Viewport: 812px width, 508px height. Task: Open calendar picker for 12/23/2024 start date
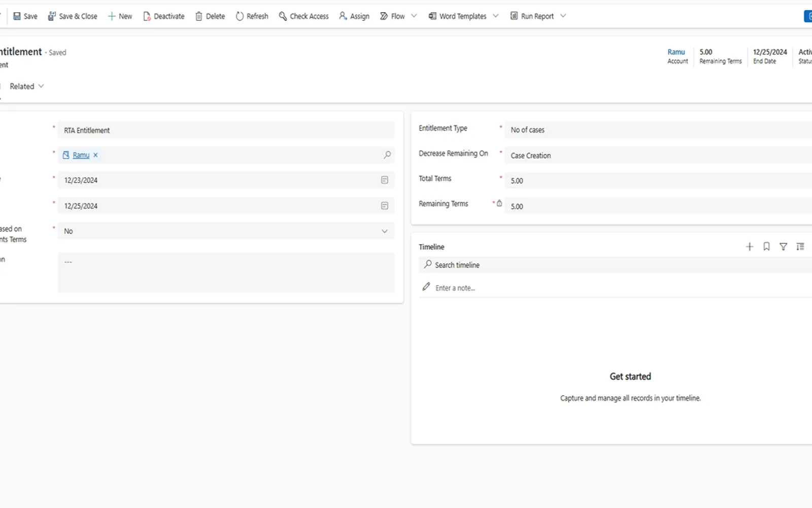point(385,180)
